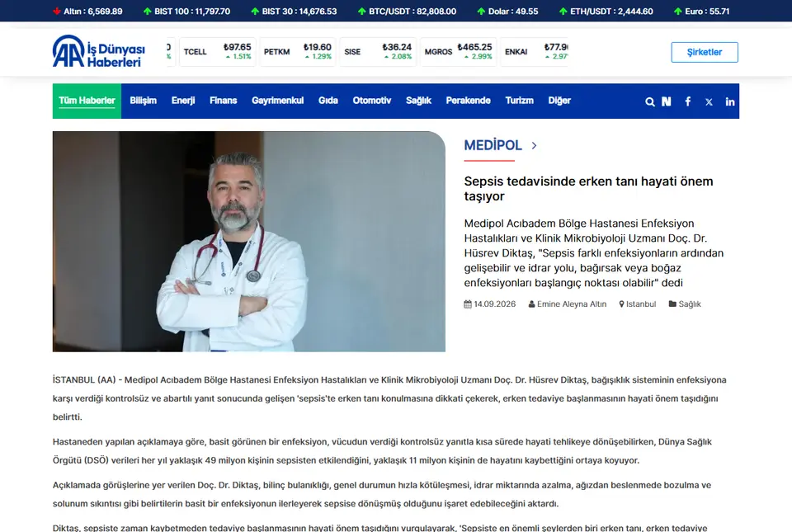The image size is (792, 532).
Task: Click the author icon beside Emine Aleyna Altın
Action: click(531, 304)
